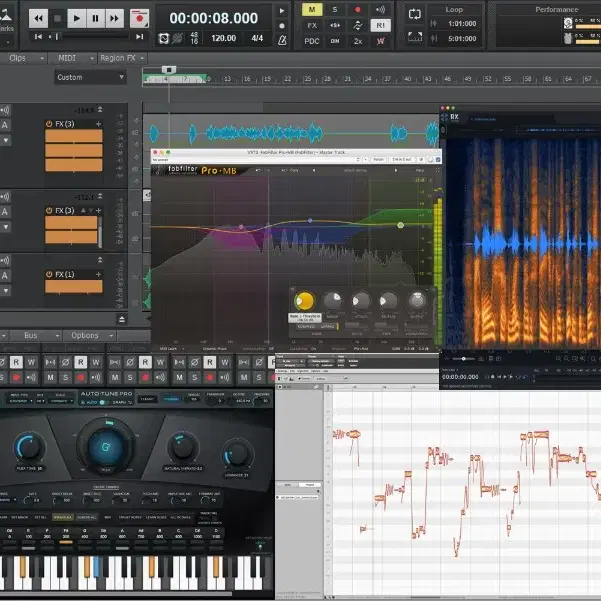Add an effect with plus on the second FX (3) rack

pos(99,210)
